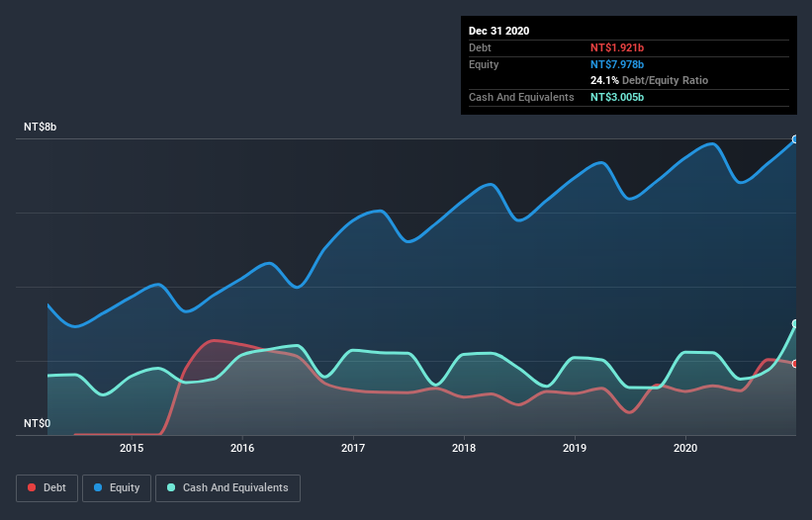Click Cash And Equivalents label in tooltip
The width and height of the screenshot is (812, 520).
521,97
